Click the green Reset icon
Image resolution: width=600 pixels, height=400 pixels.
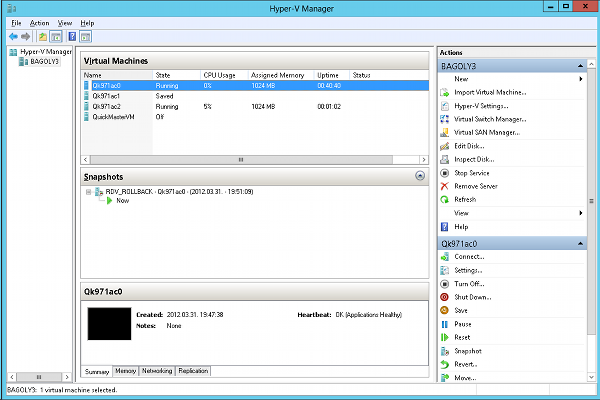(x=445, y=337)
